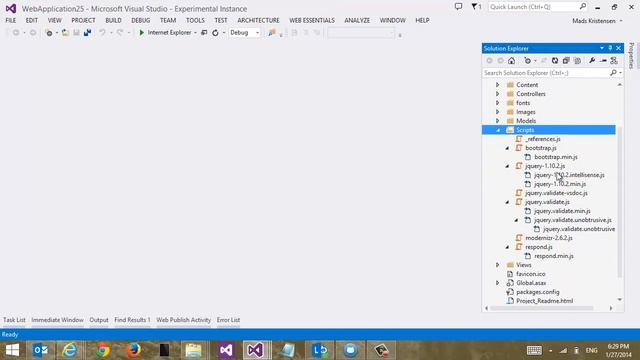
Task: Click the Start Debugging green play icon
Action: (x=142, y=33)
